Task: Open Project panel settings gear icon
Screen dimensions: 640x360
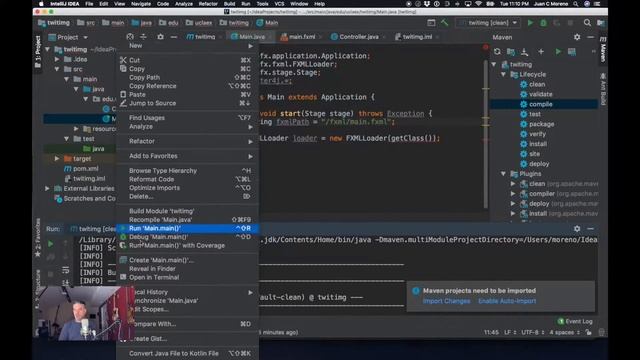Action: (160, 37)
